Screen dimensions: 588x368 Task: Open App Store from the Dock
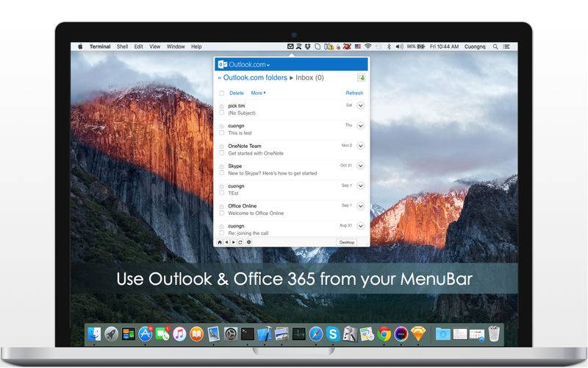[146, 334]
